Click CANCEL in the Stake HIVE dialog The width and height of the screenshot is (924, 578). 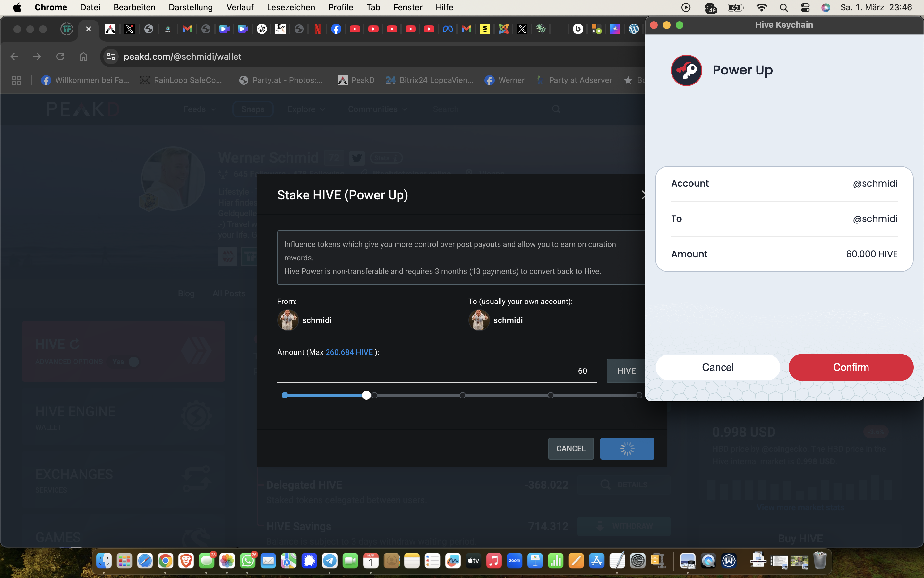click(x=571, y=448)
